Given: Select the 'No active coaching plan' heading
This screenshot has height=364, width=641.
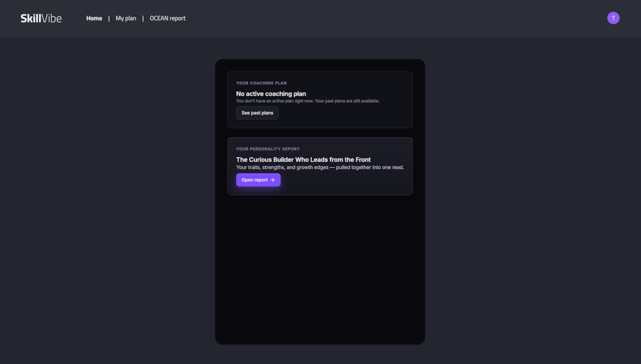Looking at the screenshot, I should (271, 94).
